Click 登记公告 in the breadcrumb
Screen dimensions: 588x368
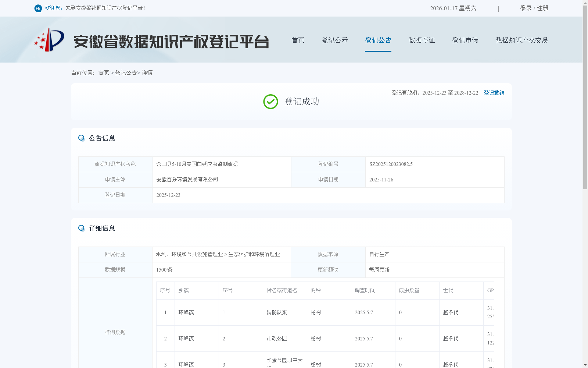[x=126, y=72]
